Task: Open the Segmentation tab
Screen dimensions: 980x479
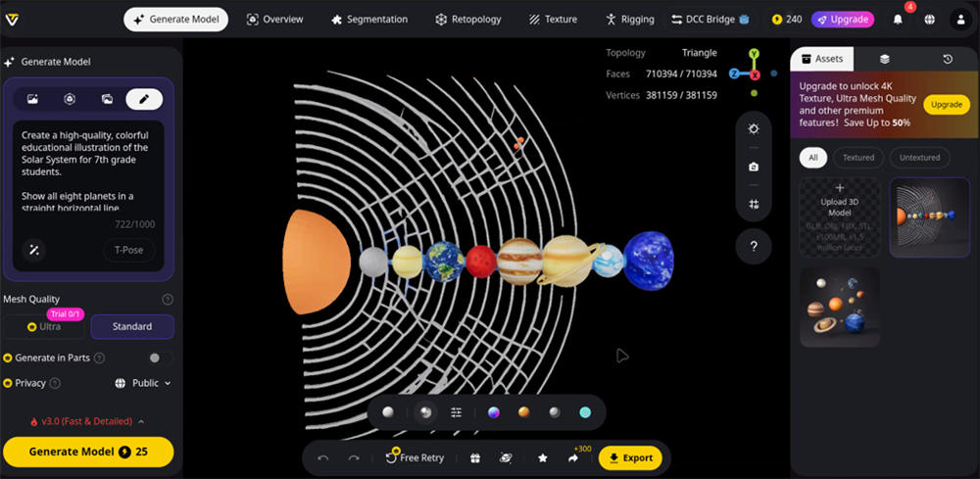Action: pyautogui.click(x=369, y=20)
